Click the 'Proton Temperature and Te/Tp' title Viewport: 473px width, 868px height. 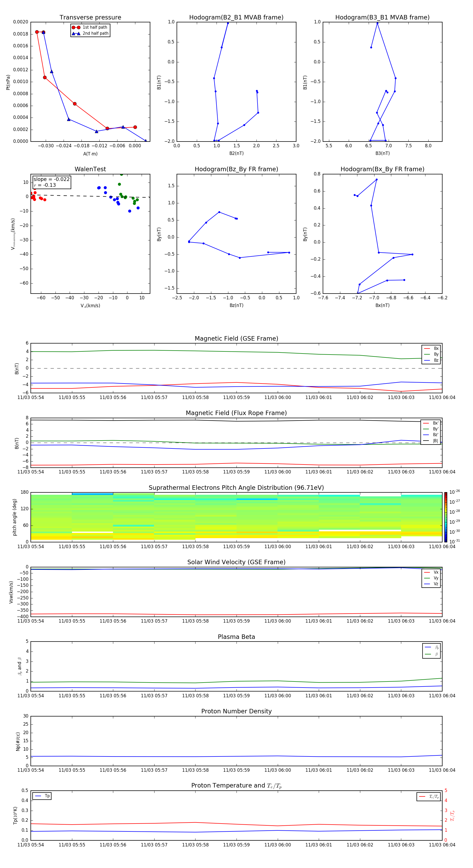(236, 786)
